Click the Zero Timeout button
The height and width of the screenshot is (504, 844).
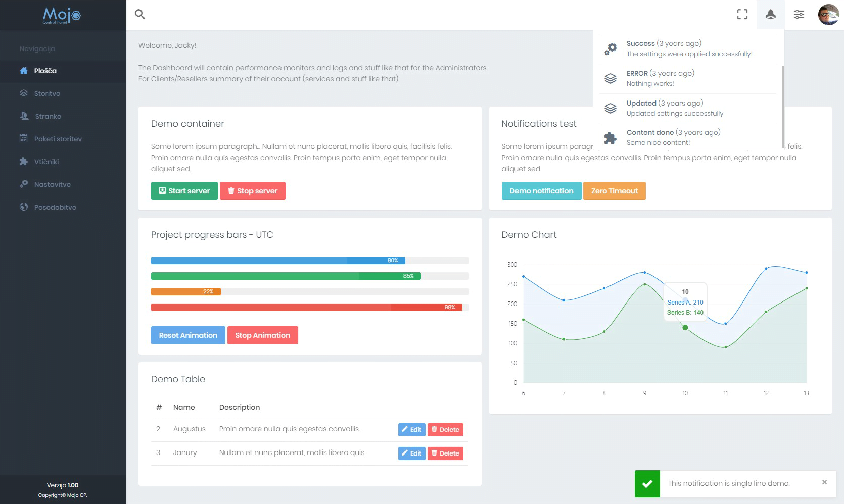[x=614, y=191]
